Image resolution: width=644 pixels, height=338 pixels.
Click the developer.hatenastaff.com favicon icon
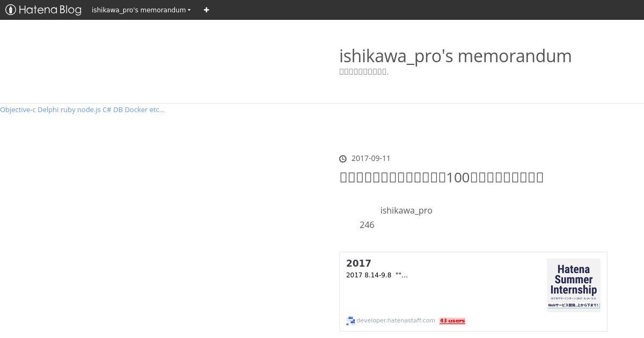[350, 321]
